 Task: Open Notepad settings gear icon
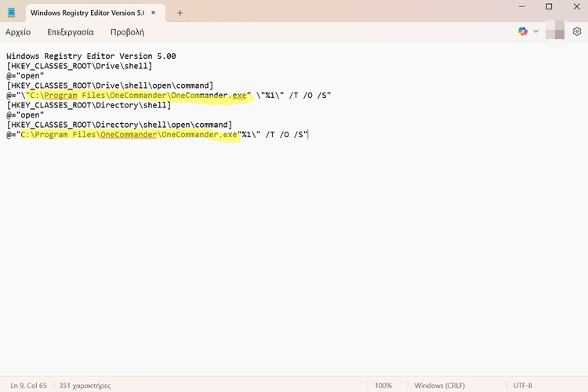[577, 31]
